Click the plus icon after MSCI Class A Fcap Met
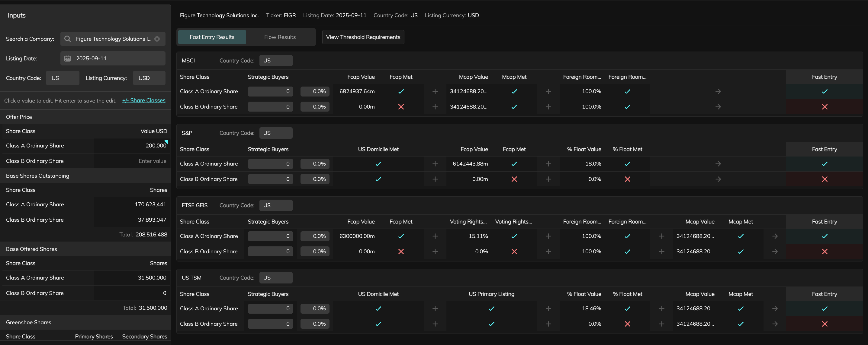Viewport: 868px width, 345px height. pos(435,91)
